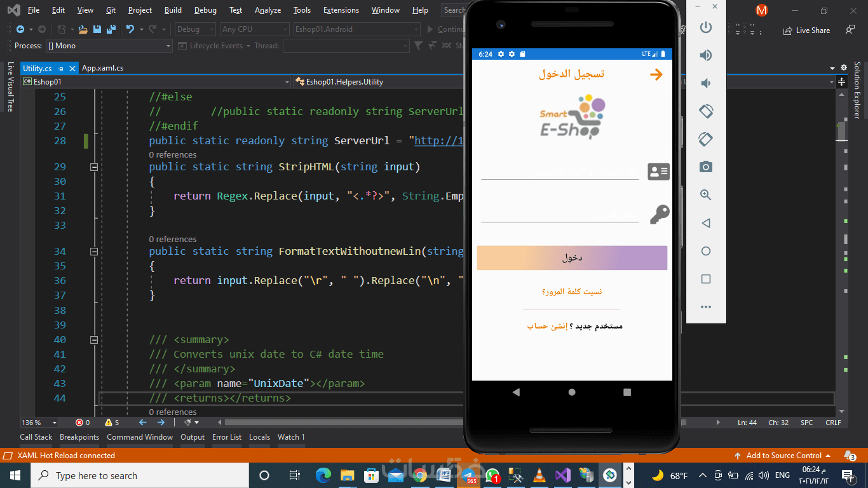Viewport: 868px width, 488px height.
Task: Open the Extensions menu
Action: coord(341,10)
